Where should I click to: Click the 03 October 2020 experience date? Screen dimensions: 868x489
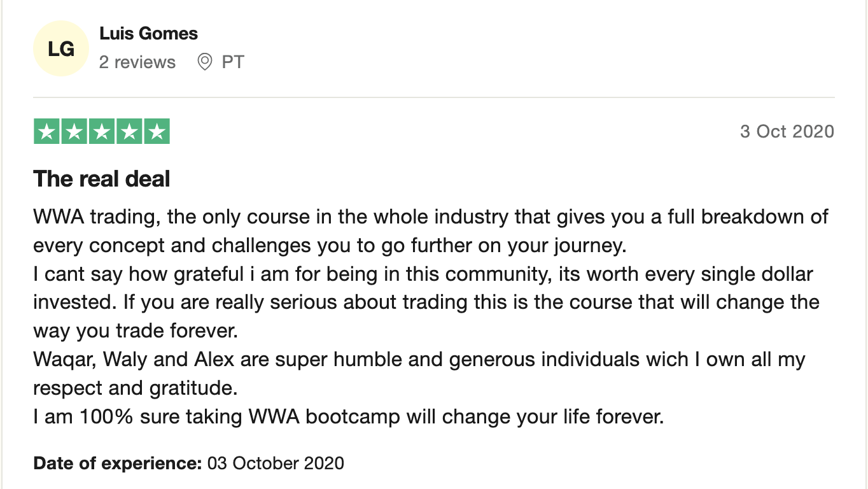tap(276, 463)
